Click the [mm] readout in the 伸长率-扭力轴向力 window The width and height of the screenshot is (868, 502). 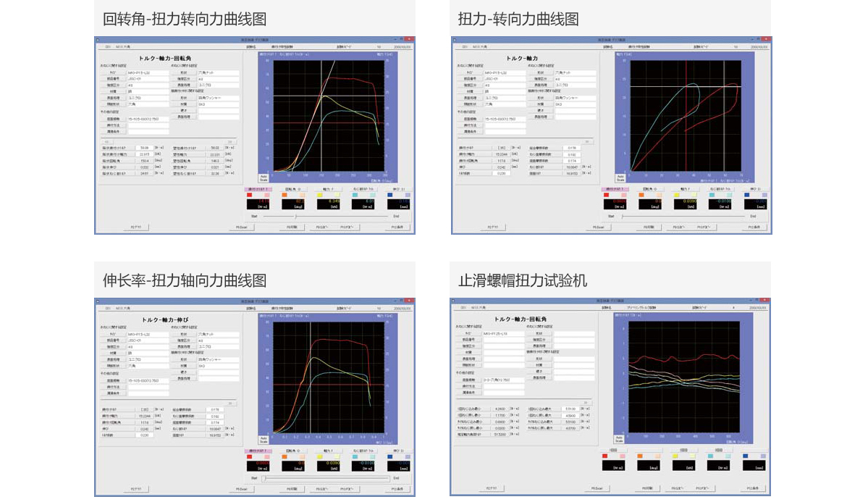399,466
